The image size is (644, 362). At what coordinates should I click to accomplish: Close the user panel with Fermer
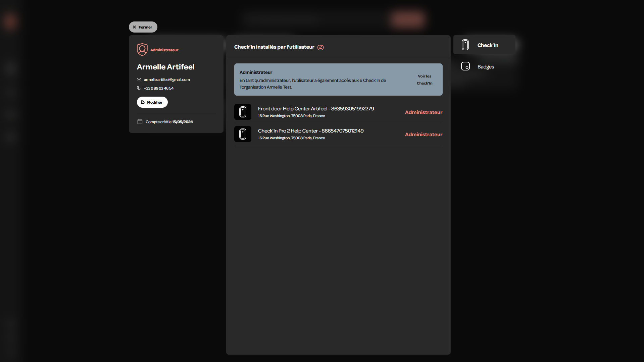[x=143, y=27]
